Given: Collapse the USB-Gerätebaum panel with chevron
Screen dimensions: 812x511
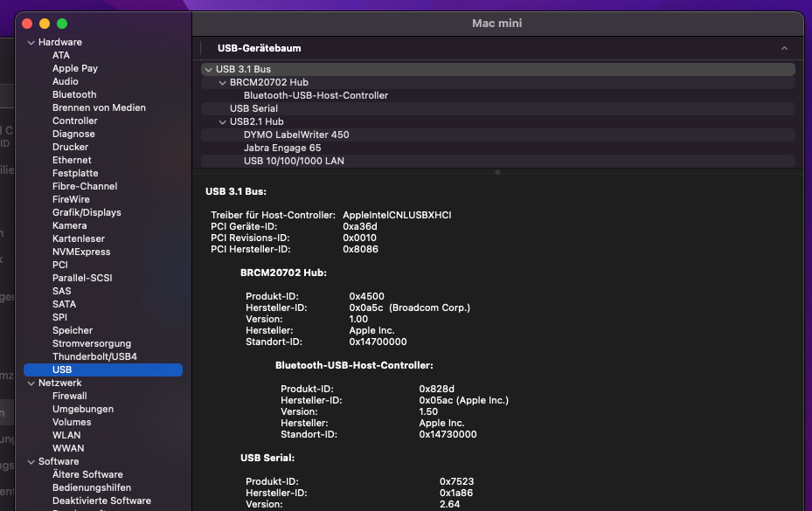Looking at the screenshot, I should (784, 48).
